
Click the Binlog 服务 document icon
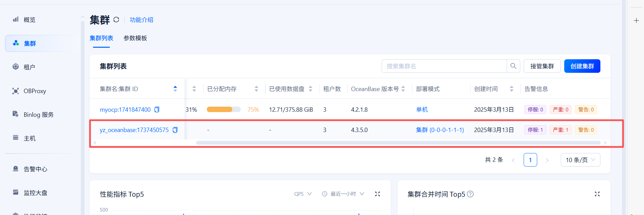[16, 114]
